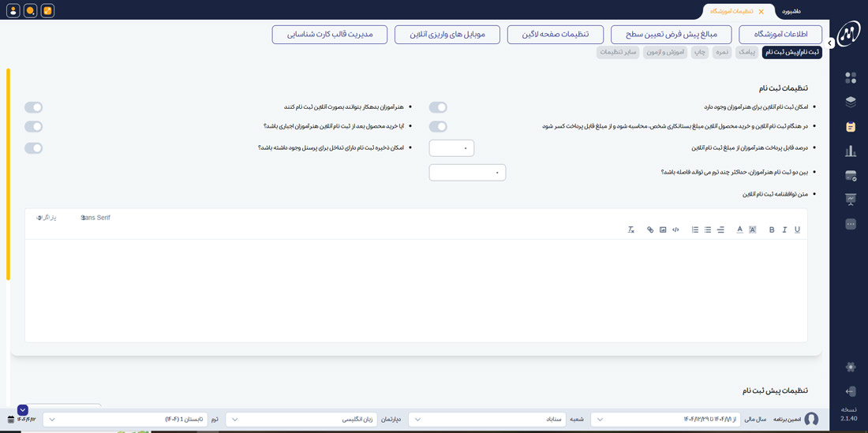
Task: Toggle هنرآموزان بدهکار ثبت نام آنلاین switch
Action: [x=33, y=107]
